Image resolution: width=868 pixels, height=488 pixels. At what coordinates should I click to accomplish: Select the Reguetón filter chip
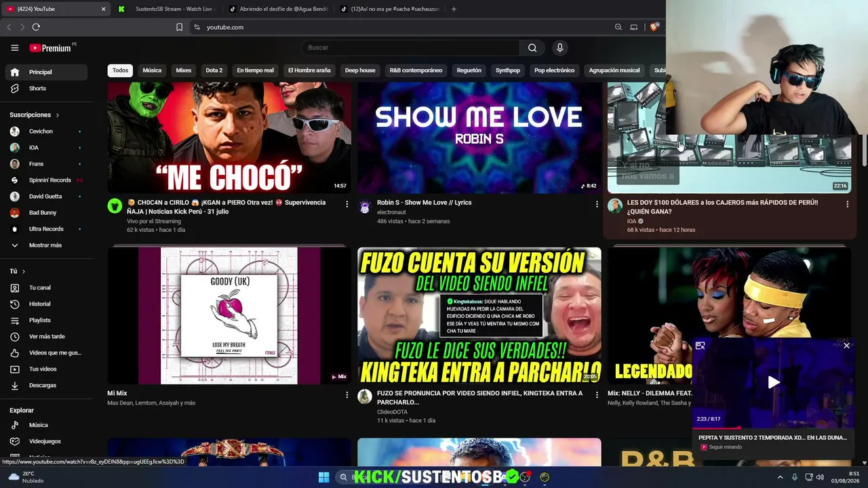469,70
